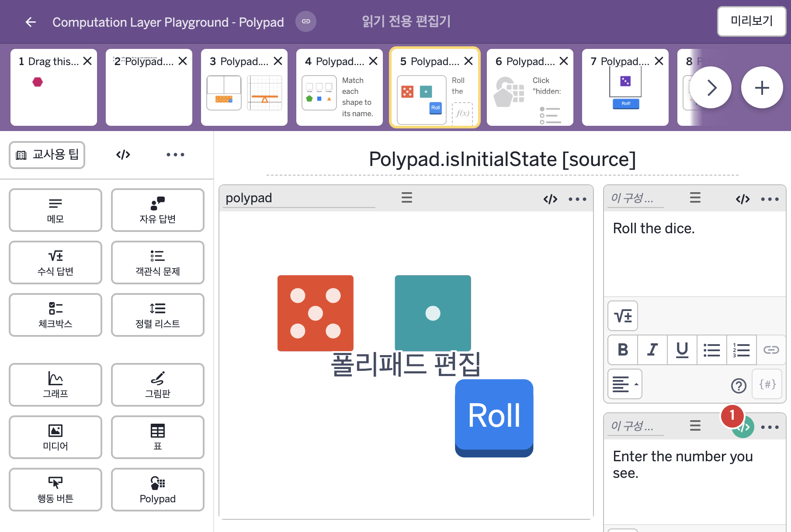This screenshot has width=791, height=532.
Task: Copy activity link via chain icon
Action: pyautogui.click(x=306, y=21)
